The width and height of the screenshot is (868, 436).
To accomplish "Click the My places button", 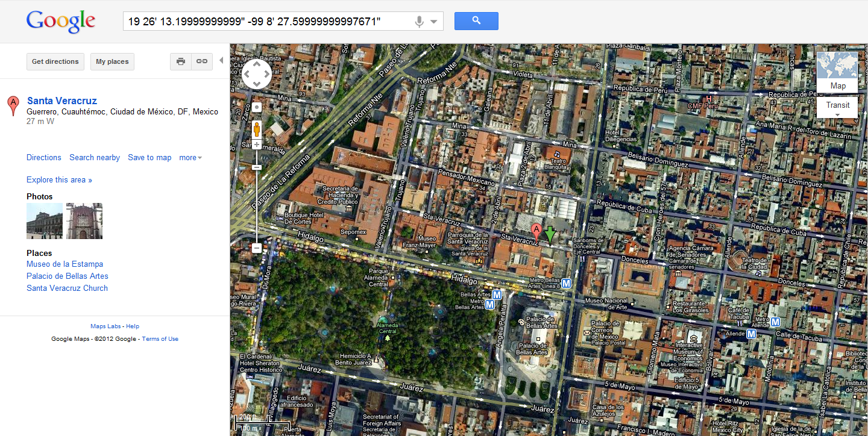I will [x=113, y=61].
